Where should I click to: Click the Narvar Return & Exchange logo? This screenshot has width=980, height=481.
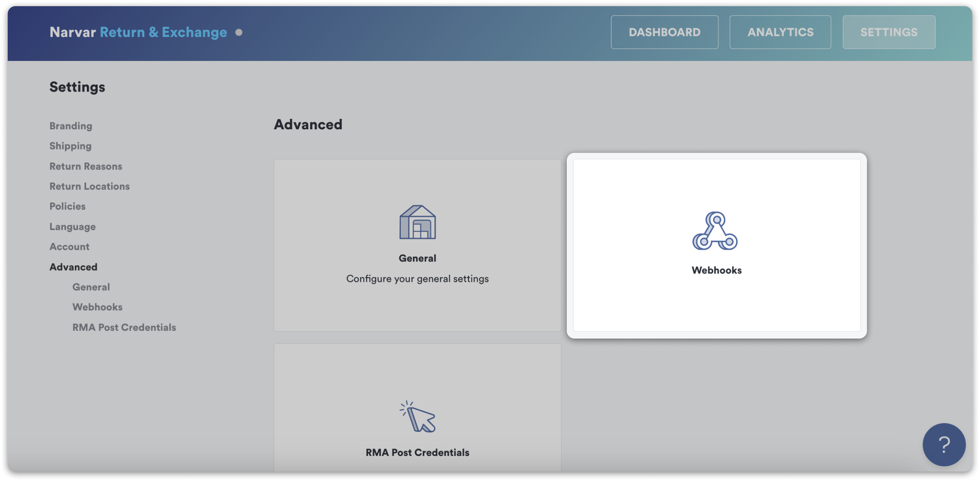pos(138,32)
